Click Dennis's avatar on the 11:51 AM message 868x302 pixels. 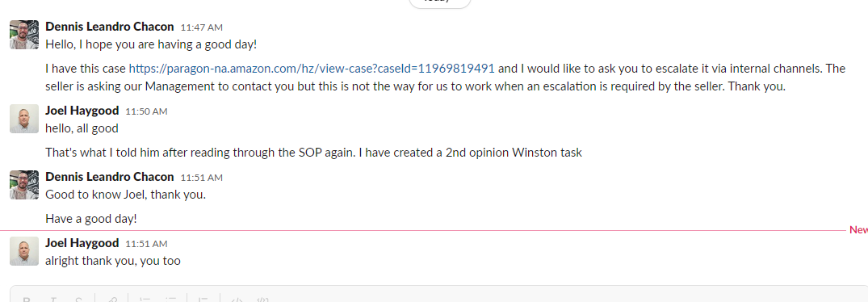tap(24, 185)
